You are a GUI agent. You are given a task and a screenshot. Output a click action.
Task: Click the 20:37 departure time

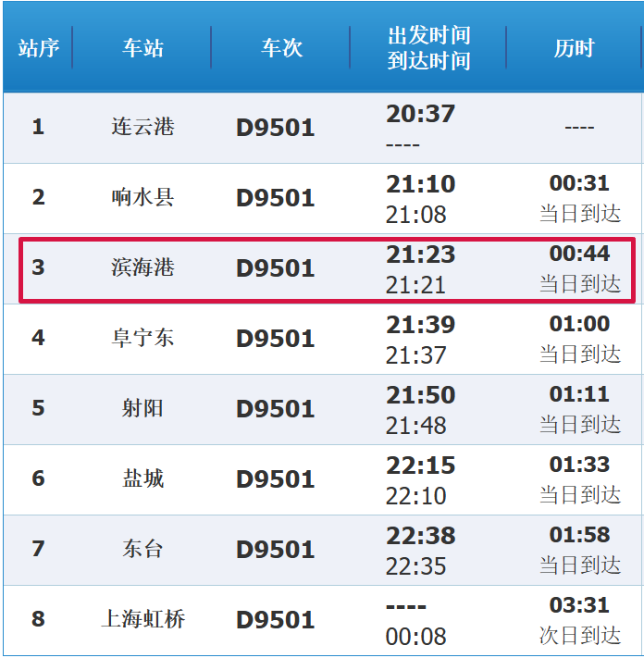pos(420,114)
